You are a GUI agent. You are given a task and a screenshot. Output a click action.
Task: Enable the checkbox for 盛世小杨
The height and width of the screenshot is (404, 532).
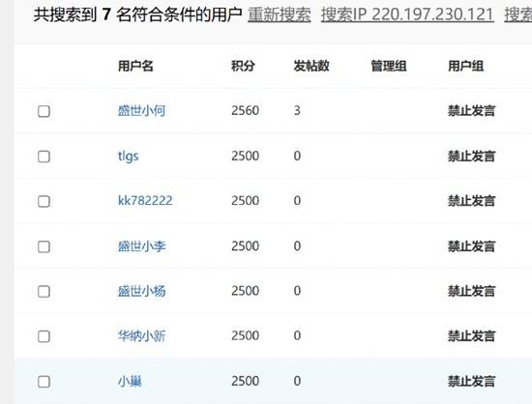(44, 292)
